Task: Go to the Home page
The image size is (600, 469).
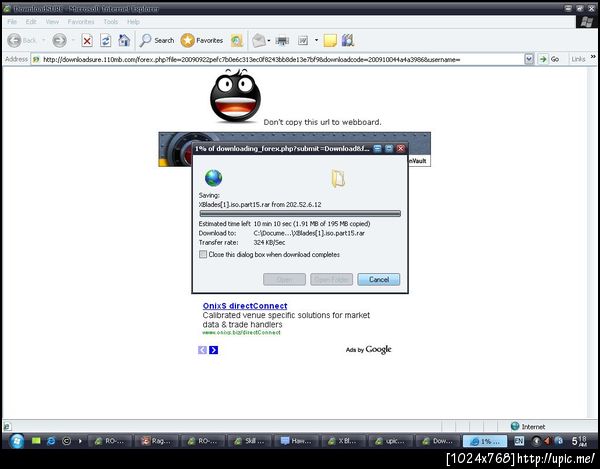Action: [x=124, y=40]
